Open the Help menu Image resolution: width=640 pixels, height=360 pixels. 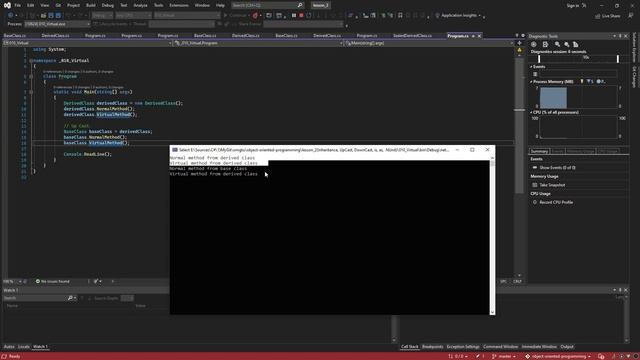[x=220, y=5]
